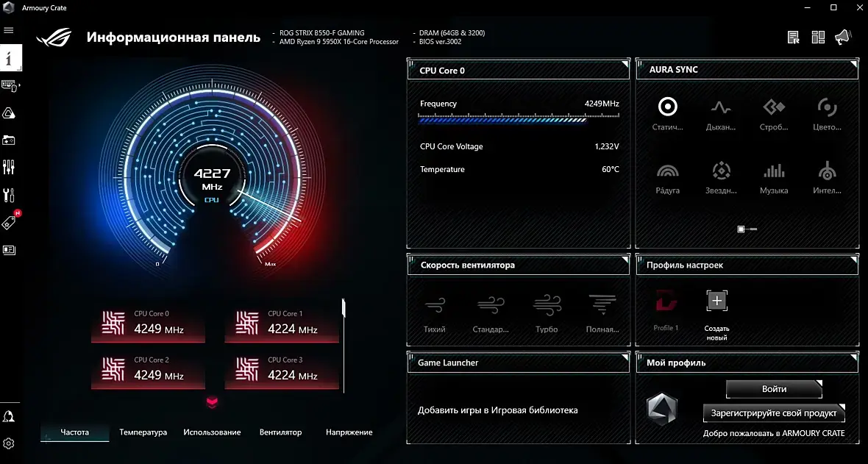This screenshot has height=464, width=868.
Task: Choose the Standard (Стандар...) fan mode
Action: pyautogui.click(x=491, y=313)
